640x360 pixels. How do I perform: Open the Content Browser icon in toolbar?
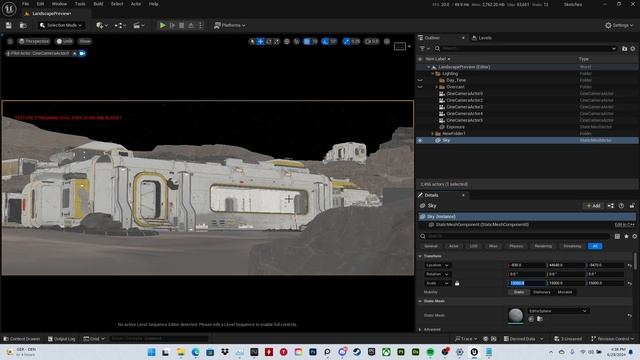click(23, 25)
